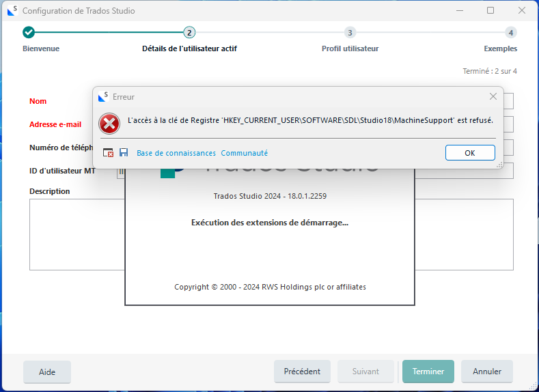The image size is (539, 392).
Task: Click the Suivant button
Action: (365, 372)
